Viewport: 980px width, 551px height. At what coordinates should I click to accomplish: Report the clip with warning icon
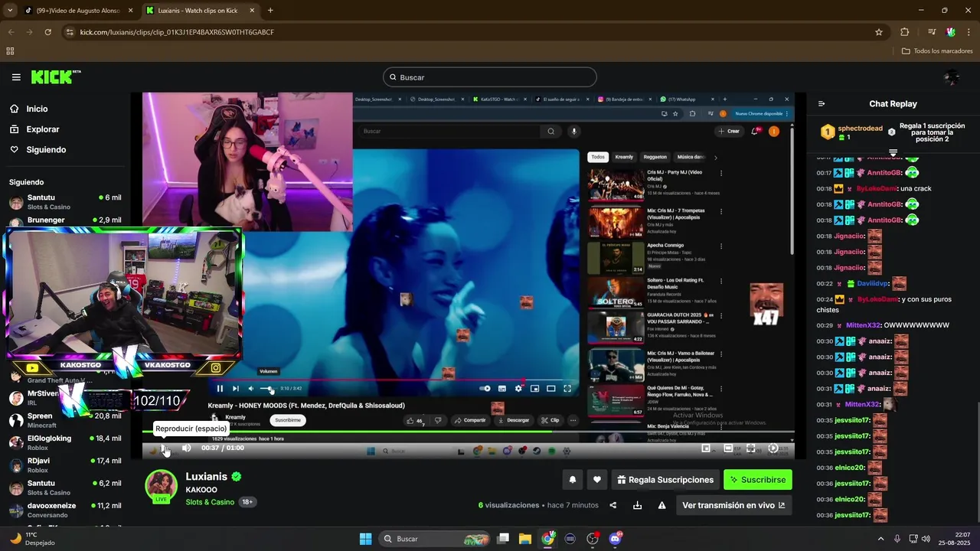point(661,505)
